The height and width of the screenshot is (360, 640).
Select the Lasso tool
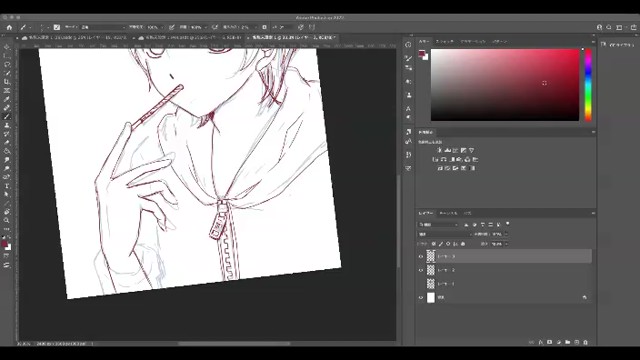[x=7, y=64]
